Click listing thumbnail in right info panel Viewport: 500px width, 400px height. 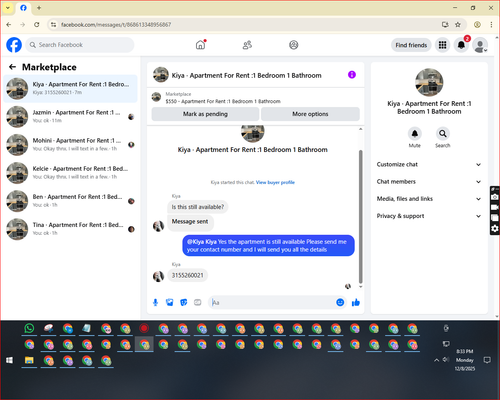tap(429, 82)
